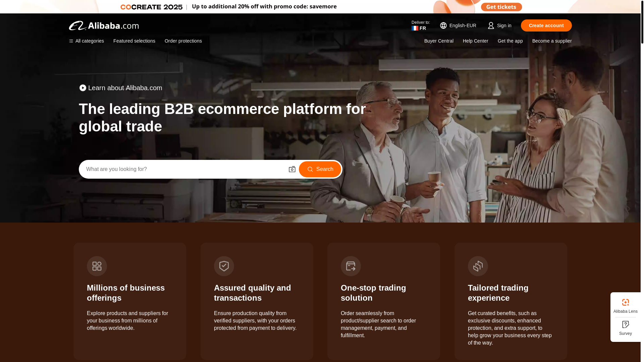Click 'Tailored trading experience' heading
Viewport: 644px width, 362px height.
pyautogui.click(x=498, y=293)
